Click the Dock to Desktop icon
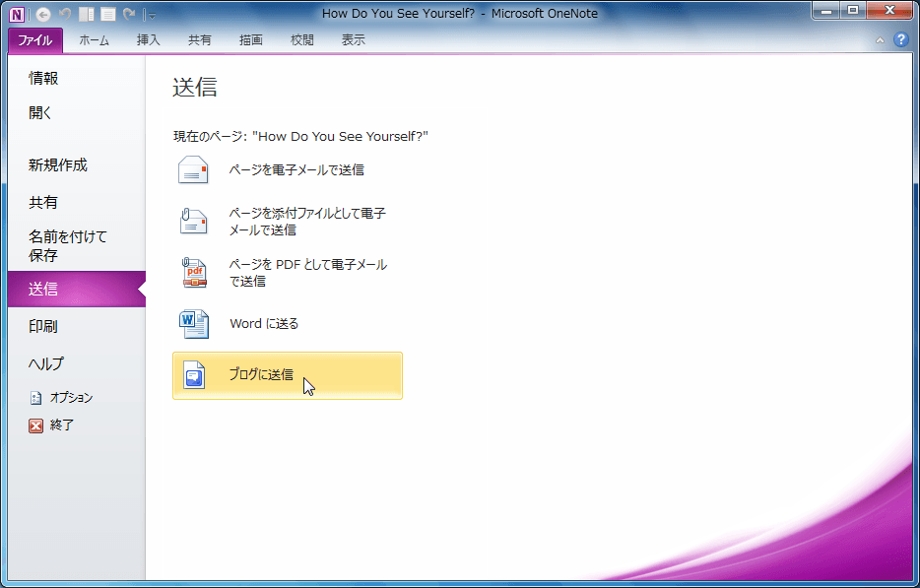The width and height of the screenshot is (920, 588). (x=87, y=14)
